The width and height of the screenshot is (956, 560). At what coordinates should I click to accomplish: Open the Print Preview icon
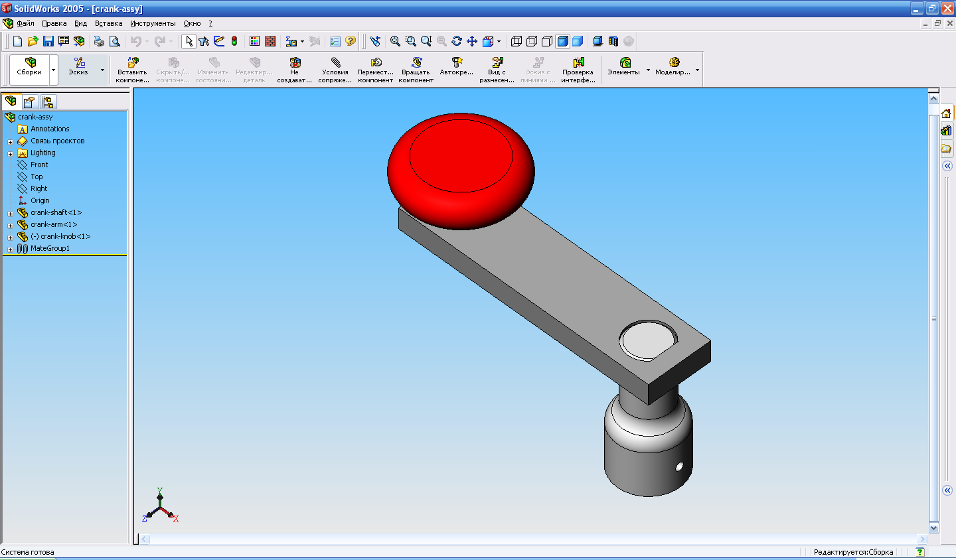point(115,41)
